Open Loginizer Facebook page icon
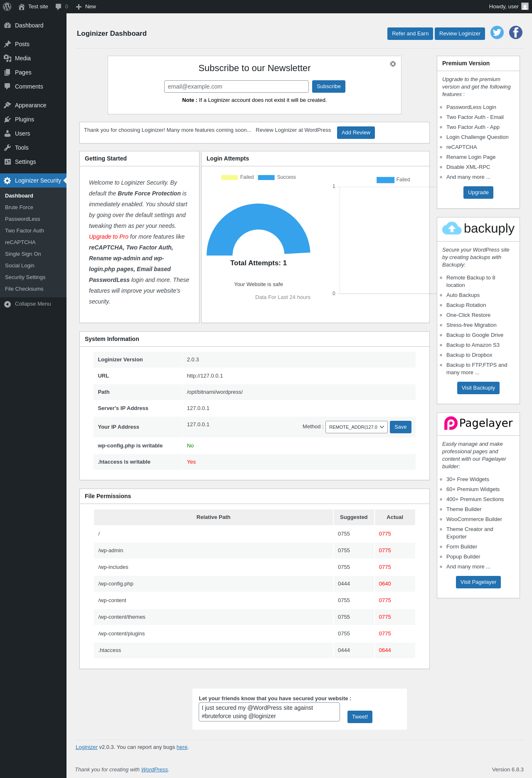The width and height of the screenshot is (532, 778). click(516, 32)
